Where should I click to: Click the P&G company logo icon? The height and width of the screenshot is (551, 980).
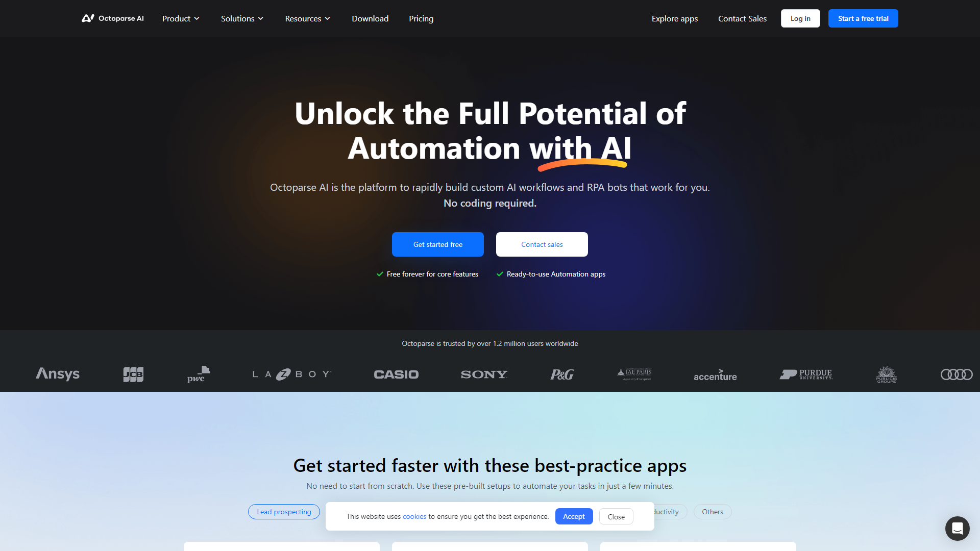[x=562, y=373]
